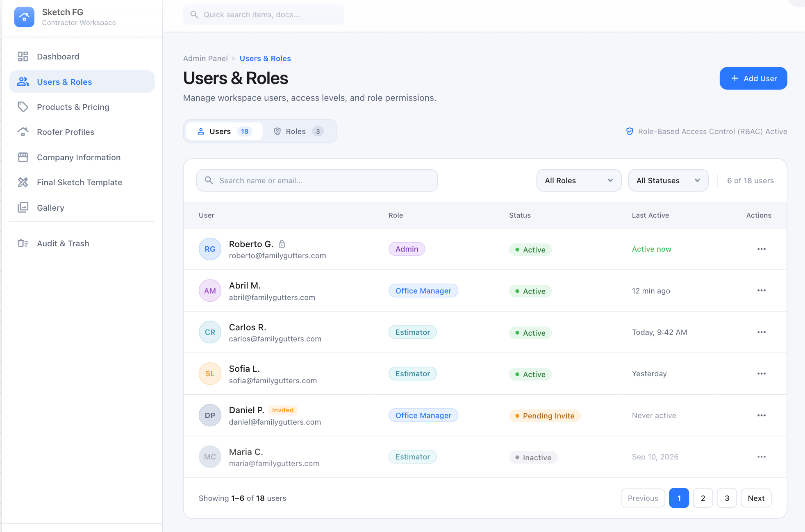Click Office Manager badge for Daniel P.
The image size is (805, 532).
click(423, 415)
